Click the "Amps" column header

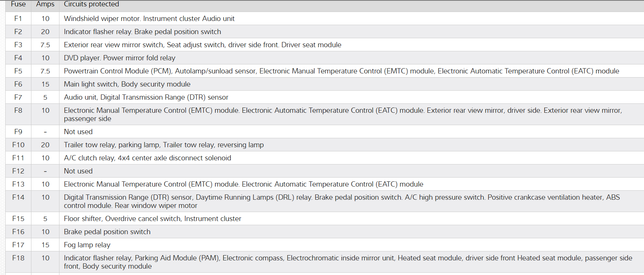point(45,4)
